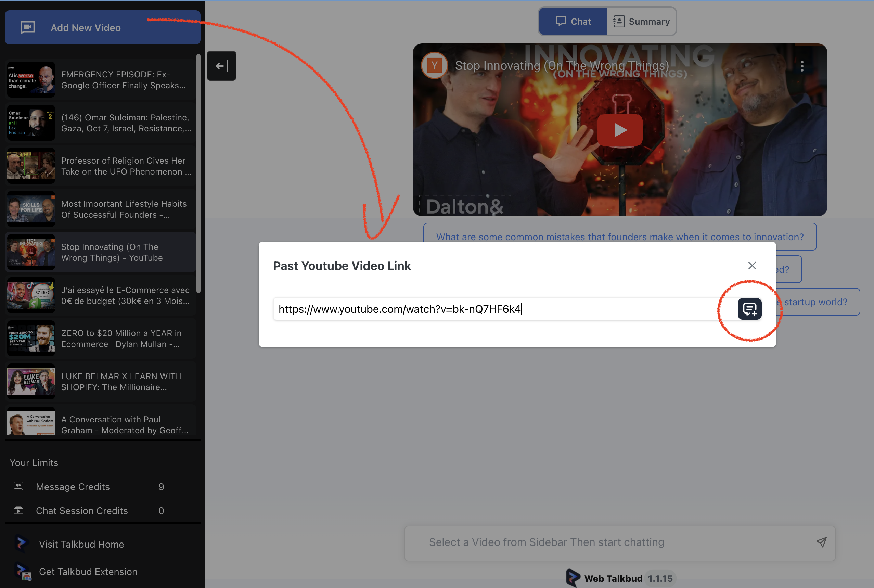Click the Chat Session Credits icon

[18, 510]
